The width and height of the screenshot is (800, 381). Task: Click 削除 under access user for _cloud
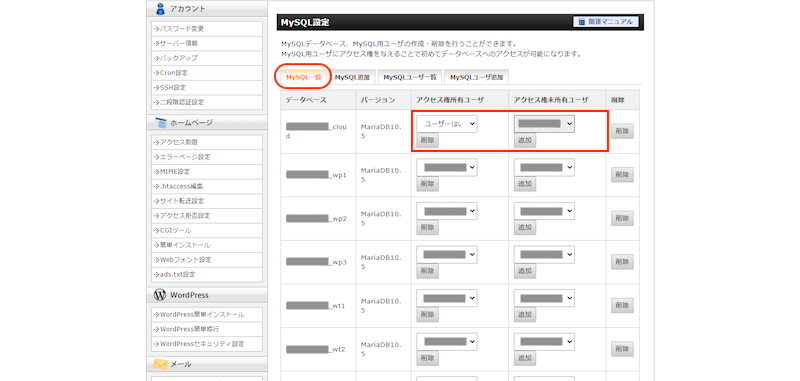tap(428, 140)
